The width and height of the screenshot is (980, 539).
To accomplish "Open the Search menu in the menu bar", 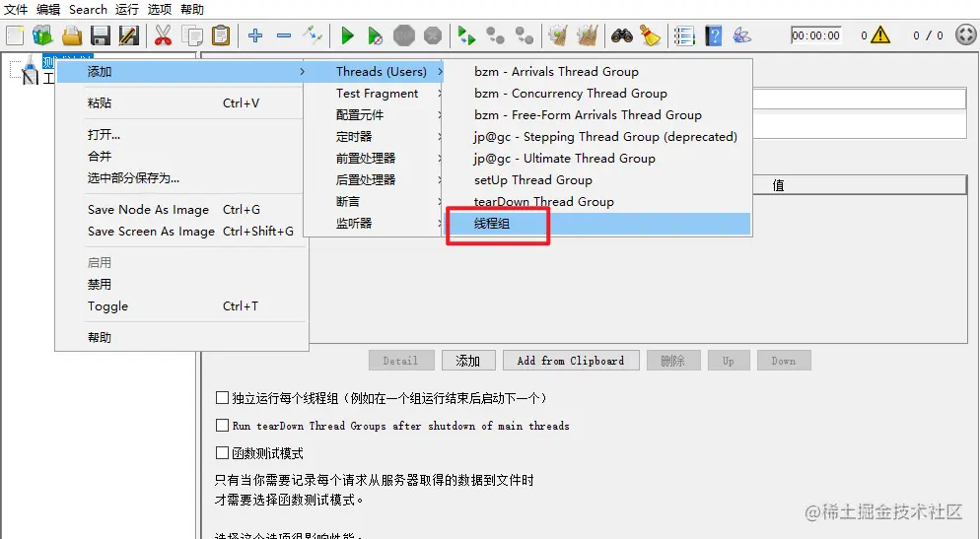I will click(88, 10).
